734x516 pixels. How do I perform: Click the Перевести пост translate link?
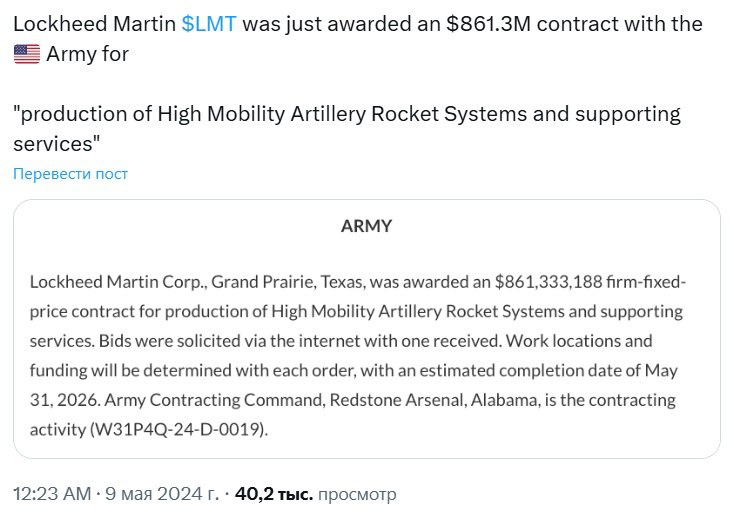[x=70, y=174]
